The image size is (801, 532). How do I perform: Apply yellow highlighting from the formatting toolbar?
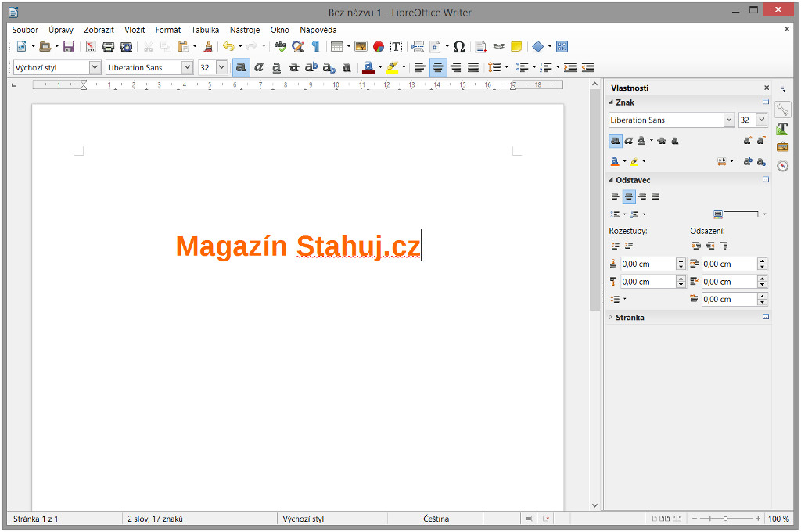[393, 67]
